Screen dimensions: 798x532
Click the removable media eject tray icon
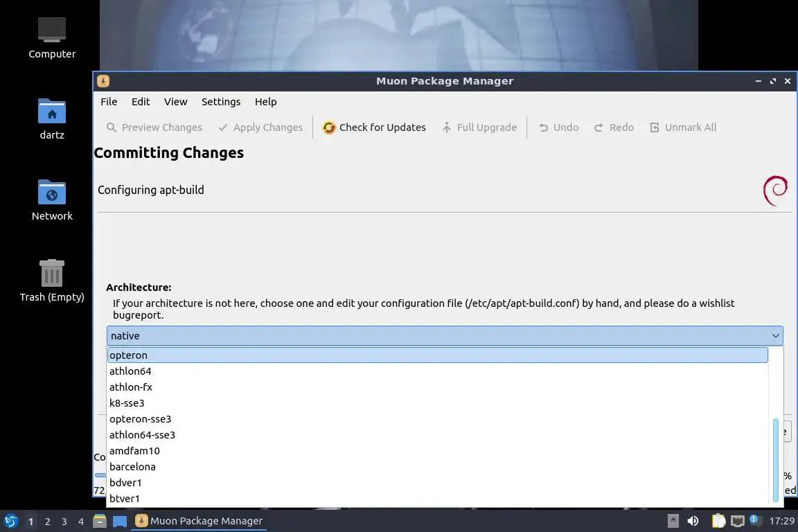coord(673,521)
